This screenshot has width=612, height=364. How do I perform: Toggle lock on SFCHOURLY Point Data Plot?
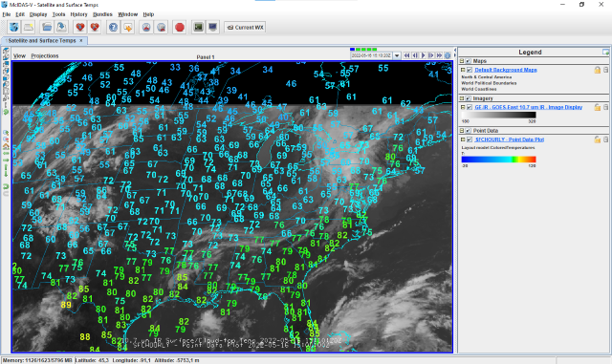click(x=597, y=139)
